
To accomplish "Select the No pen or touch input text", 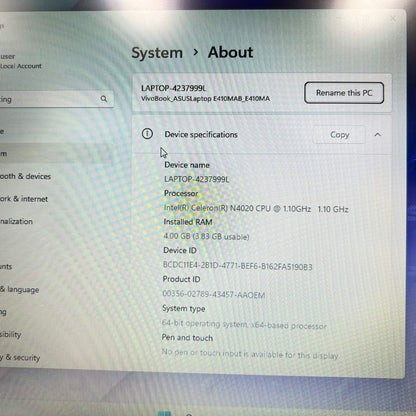I will coord(250,354).
